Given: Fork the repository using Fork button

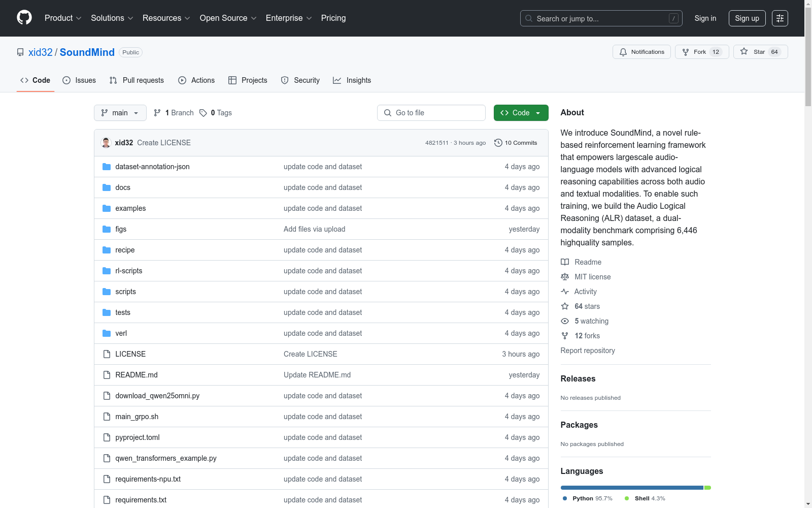Looking at the screenshot, I should tap(702, 52).
